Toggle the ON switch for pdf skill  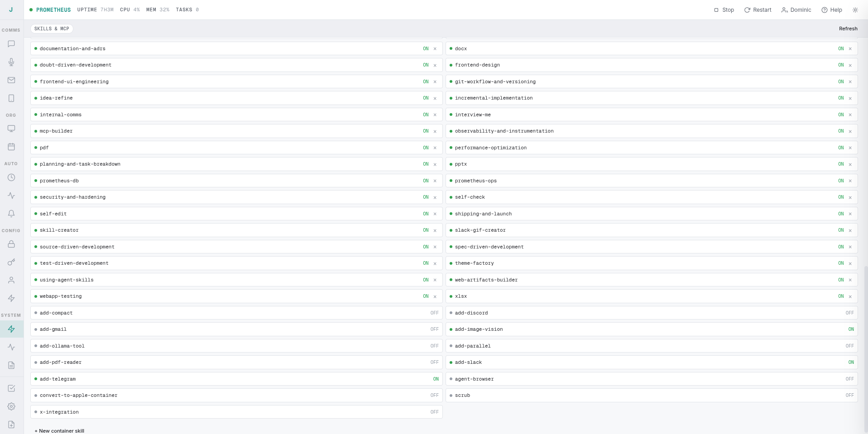click(x=426, y=148)
